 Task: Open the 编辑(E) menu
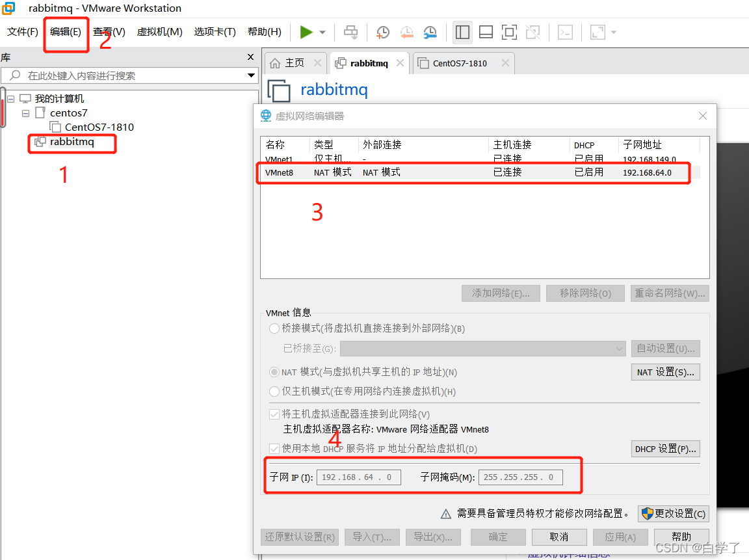pos(66,32)
